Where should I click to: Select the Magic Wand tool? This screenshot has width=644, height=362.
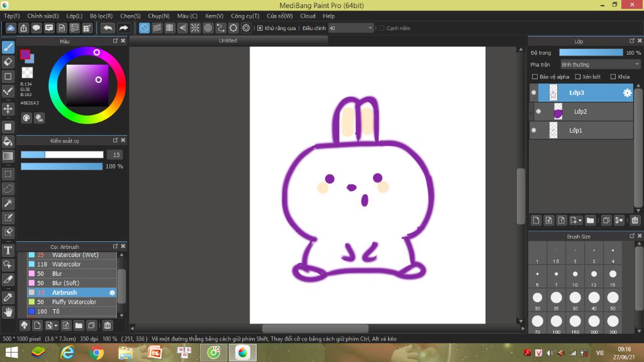tap(8, 203)
